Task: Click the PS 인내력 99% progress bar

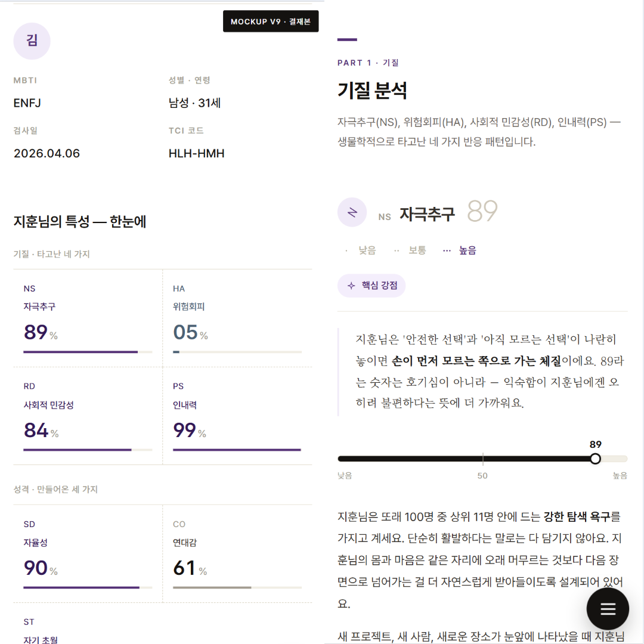Action: (x=237, y=450)
